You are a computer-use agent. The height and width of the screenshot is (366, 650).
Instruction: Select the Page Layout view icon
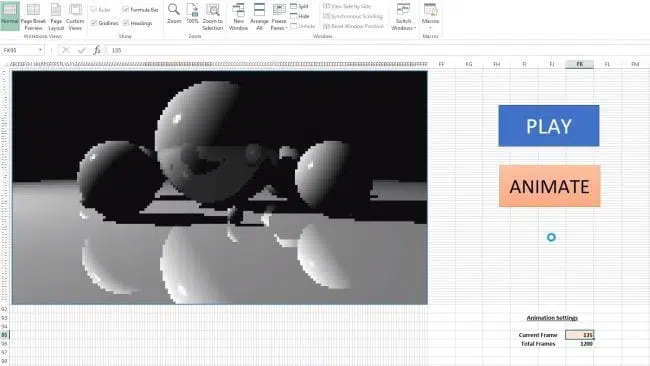click(x=56, y=16)
